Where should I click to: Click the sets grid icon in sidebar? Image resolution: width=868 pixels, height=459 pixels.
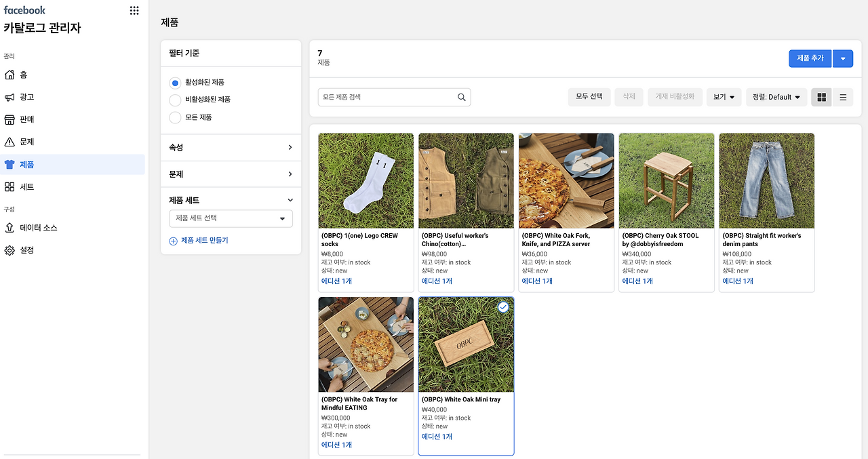[x=9, y=186]
